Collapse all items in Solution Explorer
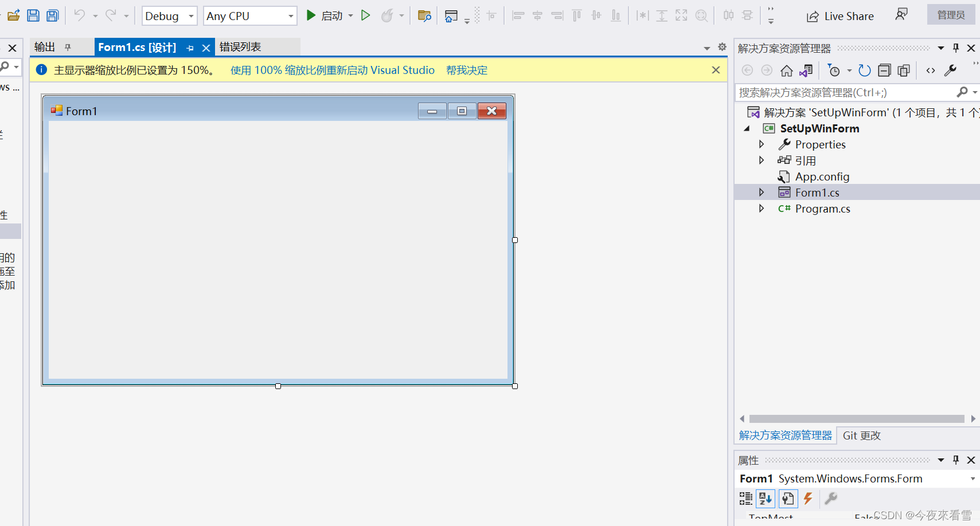 tap(884, 70)
